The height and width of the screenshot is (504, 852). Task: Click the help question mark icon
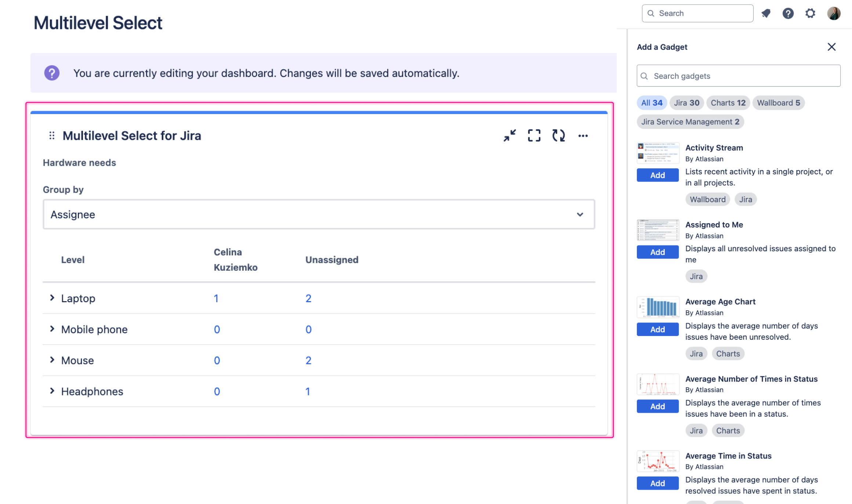(x=788, y=12)
